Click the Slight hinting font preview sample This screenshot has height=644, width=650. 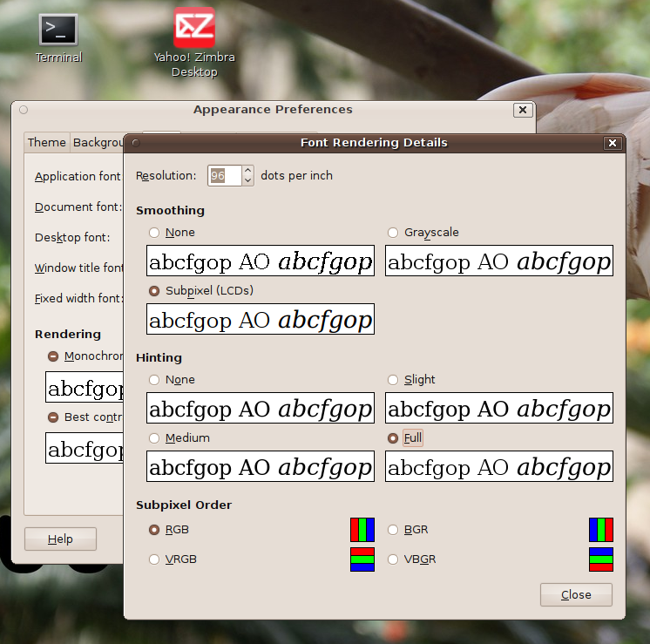(499, 408)
